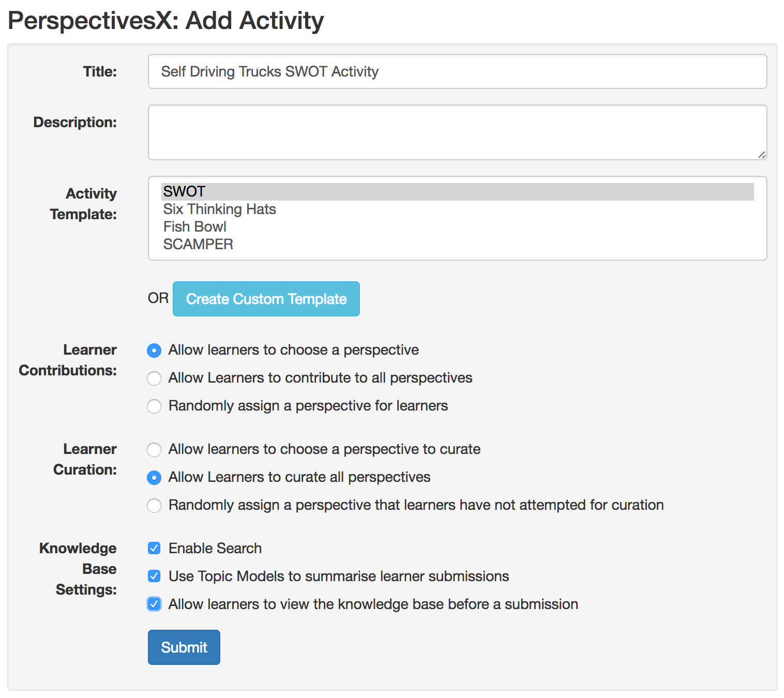Click the Description textarea resize handle
784x698 pixels.
click(x=762, y=155)
